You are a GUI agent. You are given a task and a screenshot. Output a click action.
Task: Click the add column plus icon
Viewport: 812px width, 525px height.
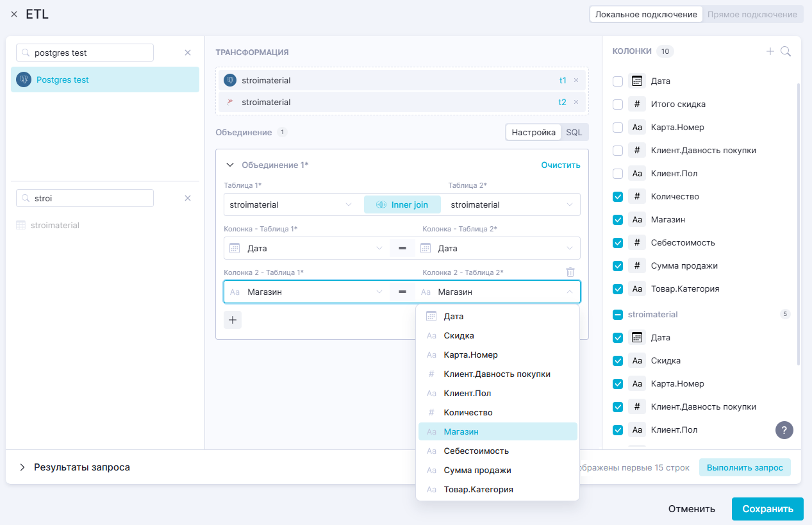(x=770, y=51)
